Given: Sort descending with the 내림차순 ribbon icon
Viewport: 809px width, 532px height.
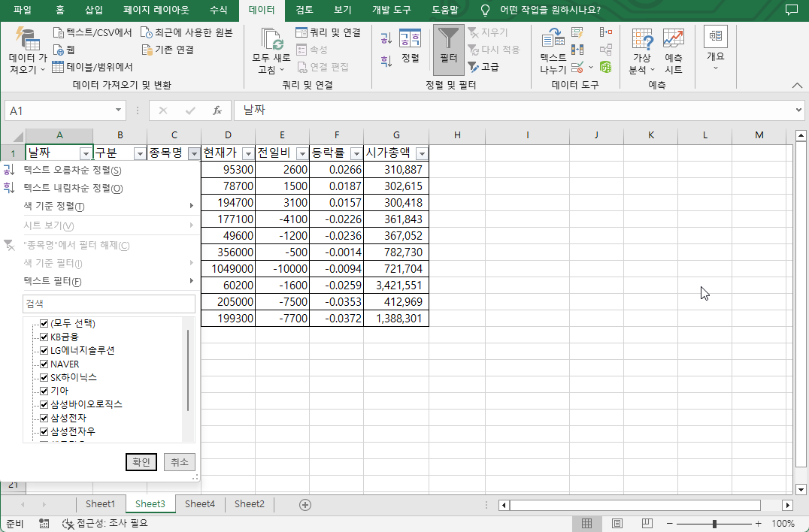Looking at the screenshot, I should 386,62.
